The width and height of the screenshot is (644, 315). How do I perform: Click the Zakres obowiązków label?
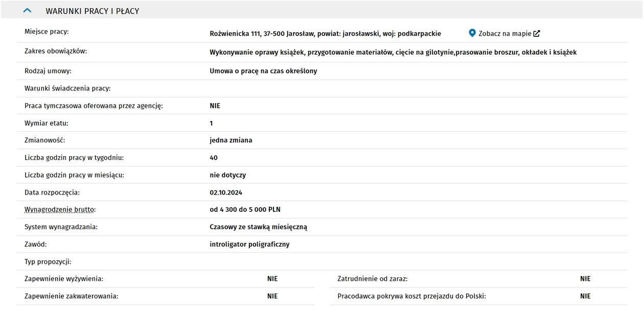coord(56,51)
